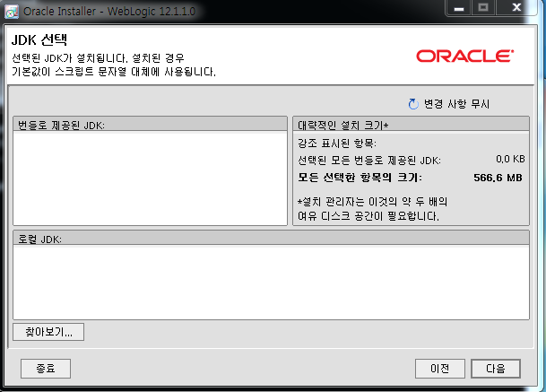Screen dimensions: 546x392
Task: Open the 찾아보기... browse button
Action: [48, 332]
